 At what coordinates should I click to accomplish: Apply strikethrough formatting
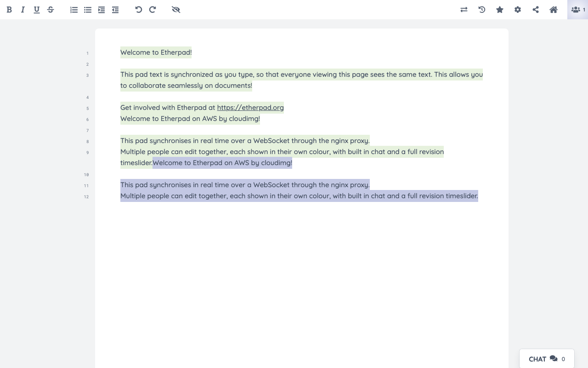[x=51, y=10]
